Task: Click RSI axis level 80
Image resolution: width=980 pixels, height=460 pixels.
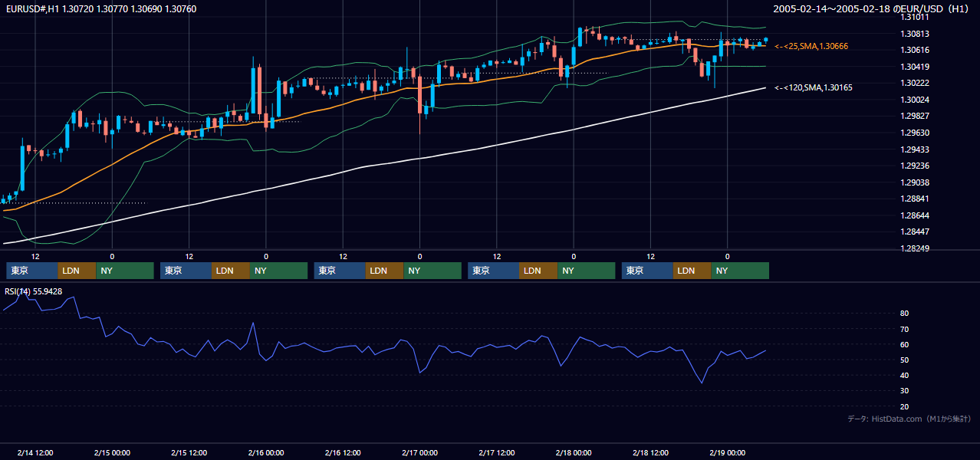Action: [x=905, y=314]
